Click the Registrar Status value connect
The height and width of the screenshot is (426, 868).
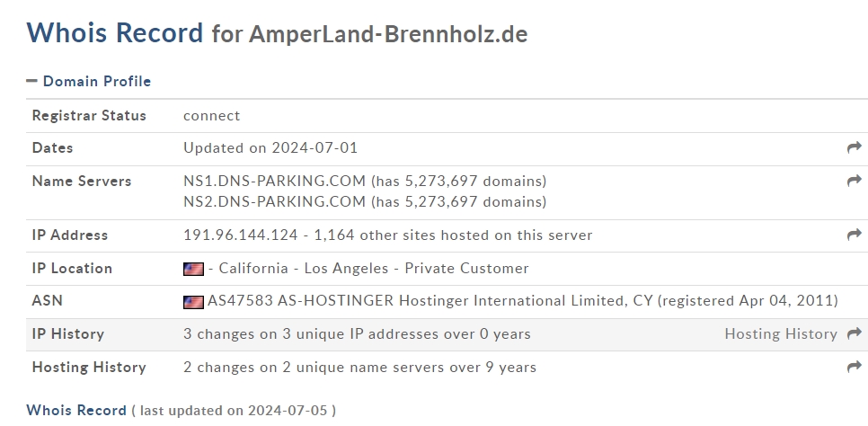211,116
